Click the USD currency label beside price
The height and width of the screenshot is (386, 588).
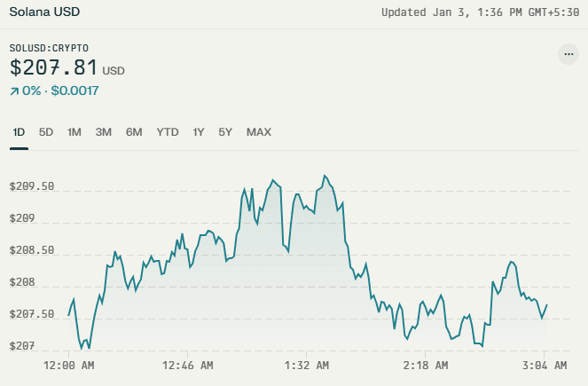point(114,71)
